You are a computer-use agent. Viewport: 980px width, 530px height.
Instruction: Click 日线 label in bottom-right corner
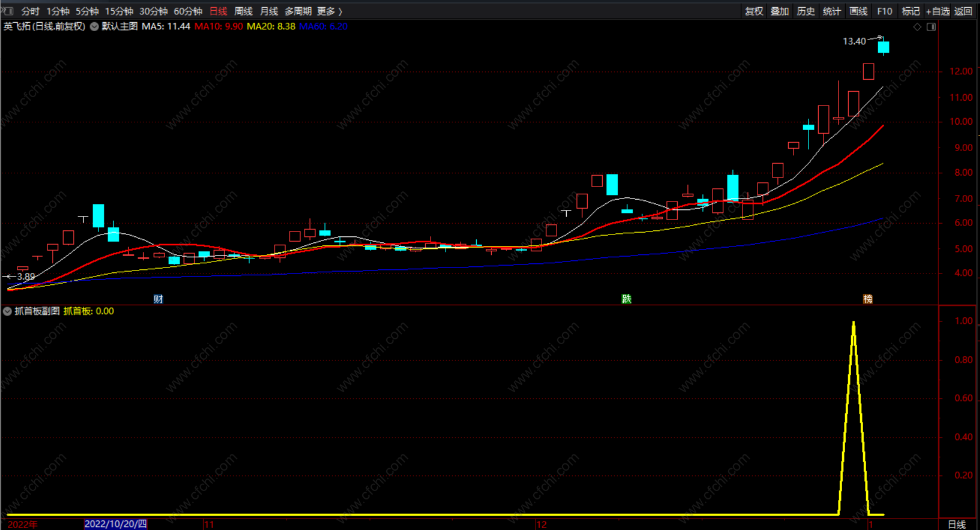click(957, 525)
